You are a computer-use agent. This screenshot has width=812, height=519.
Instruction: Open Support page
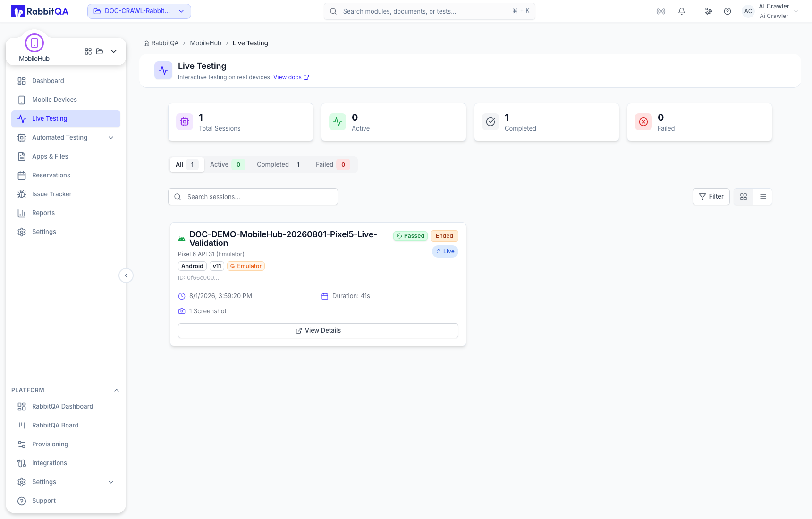tap(66, 501)
